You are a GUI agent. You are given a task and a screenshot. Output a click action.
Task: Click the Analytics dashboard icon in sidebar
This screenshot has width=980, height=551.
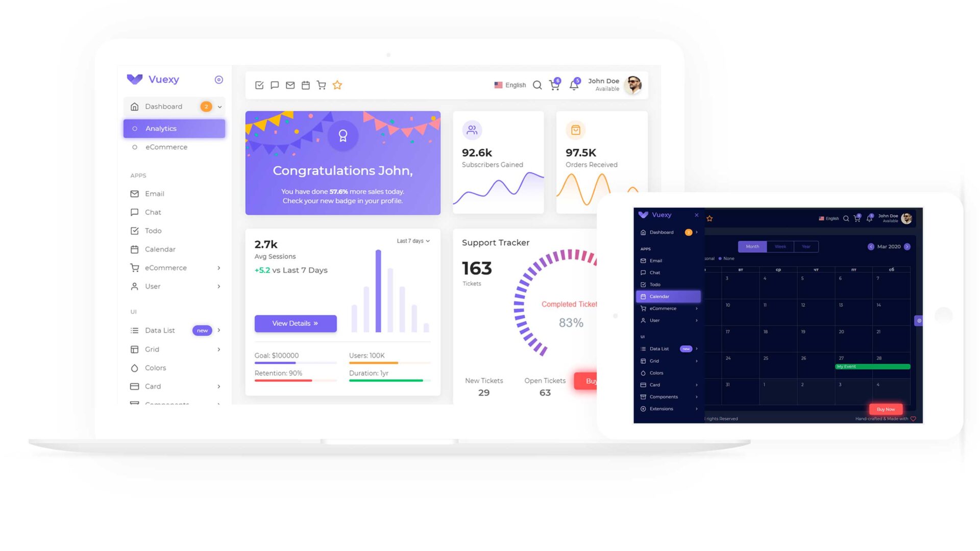[x=135, y=128]
